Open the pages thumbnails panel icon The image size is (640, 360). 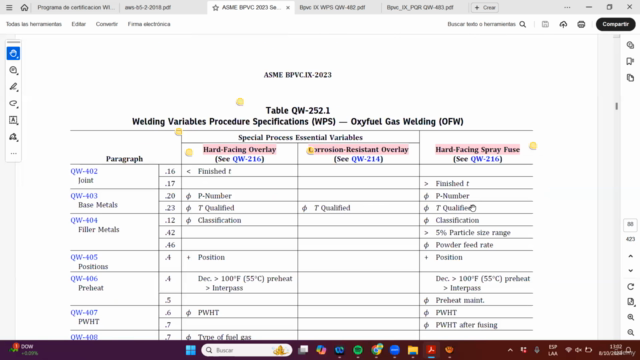631,78
